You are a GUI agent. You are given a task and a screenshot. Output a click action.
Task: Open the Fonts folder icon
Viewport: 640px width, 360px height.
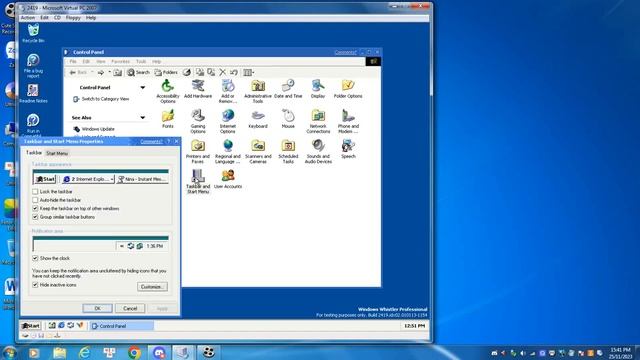click(x=168, y=119)
